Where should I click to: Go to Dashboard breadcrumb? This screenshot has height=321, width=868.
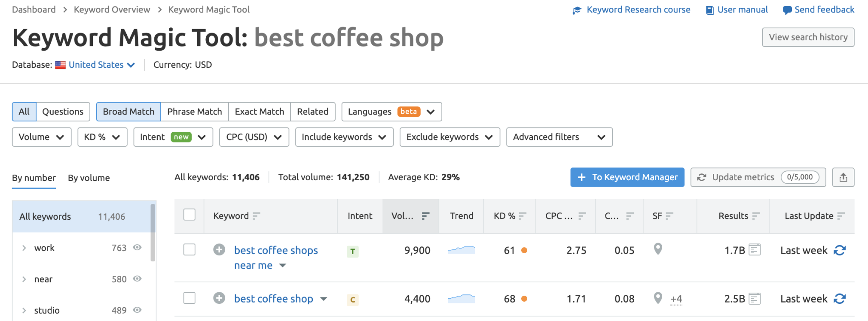34,9
